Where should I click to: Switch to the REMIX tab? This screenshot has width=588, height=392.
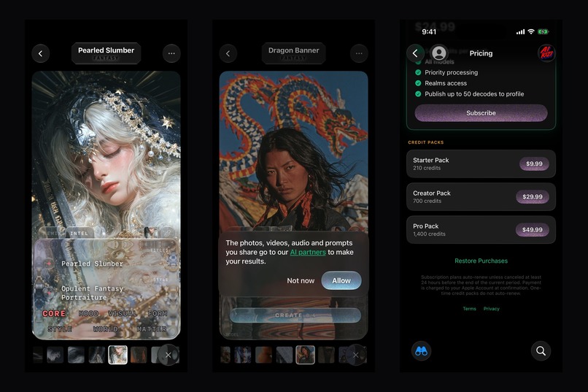[52, 234]
